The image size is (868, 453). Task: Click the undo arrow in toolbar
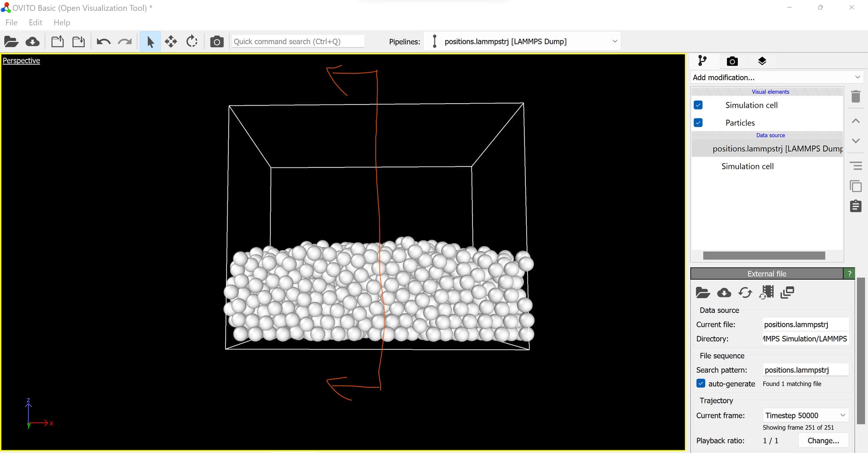(104, 42)
